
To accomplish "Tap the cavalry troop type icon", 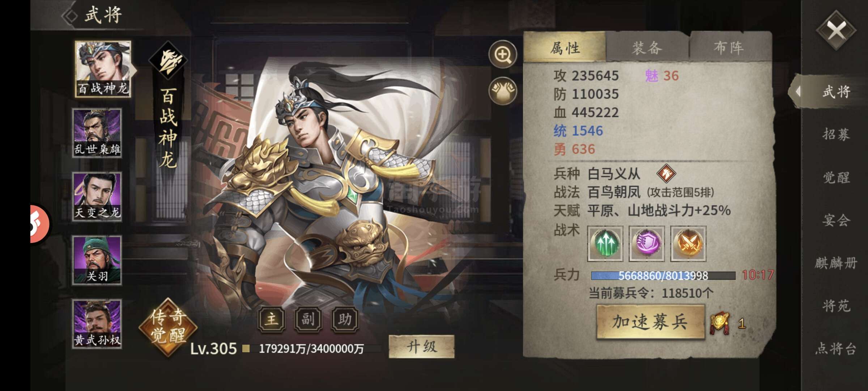I will [x=666, y=173].
